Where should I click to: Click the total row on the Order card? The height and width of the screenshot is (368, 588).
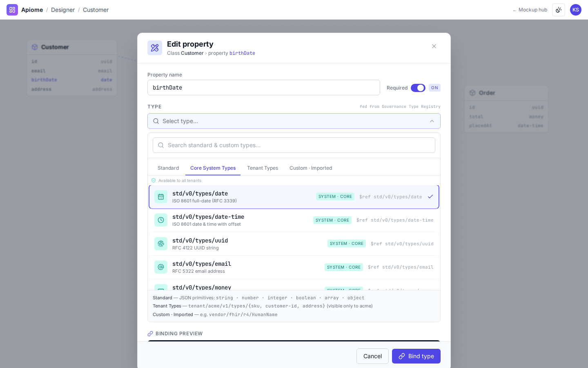[506, 117]
